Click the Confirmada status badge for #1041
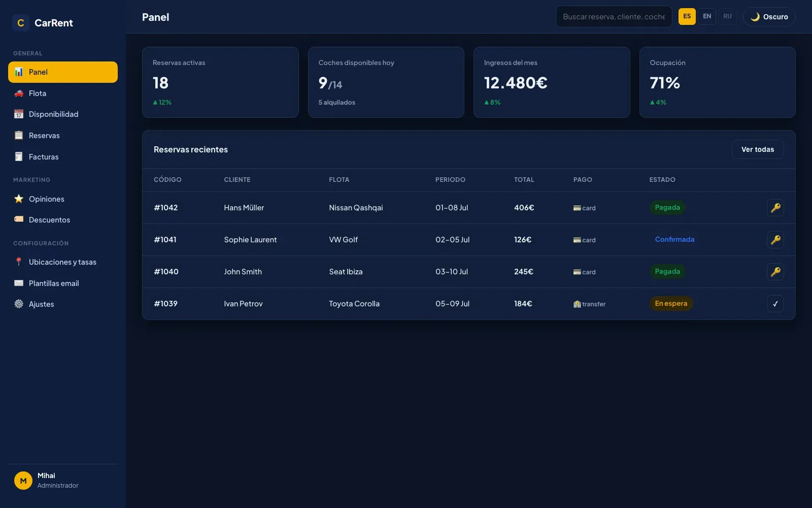This screenshot has width=812, height=508. pyautogui.click(x=674, y=240)
